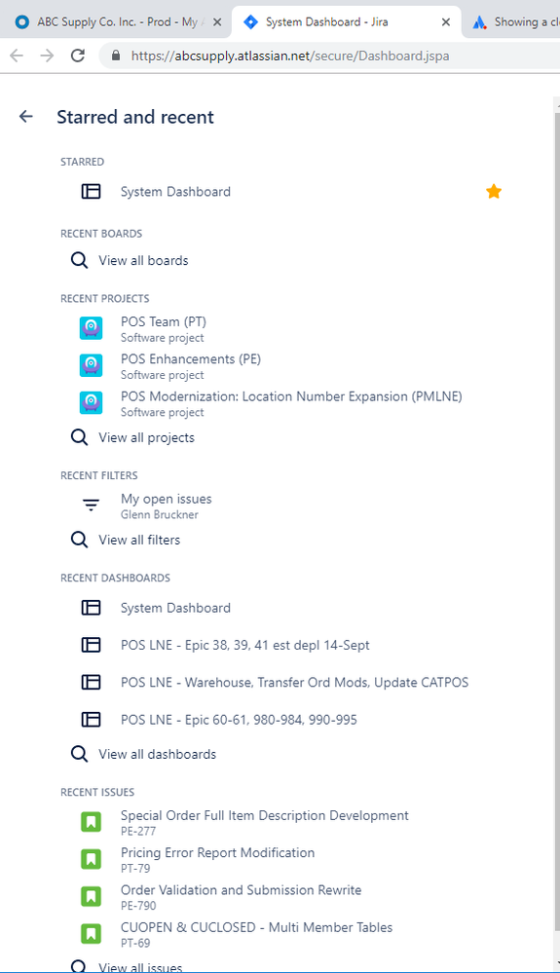Open View all dashboards

(x=158, y=754)
